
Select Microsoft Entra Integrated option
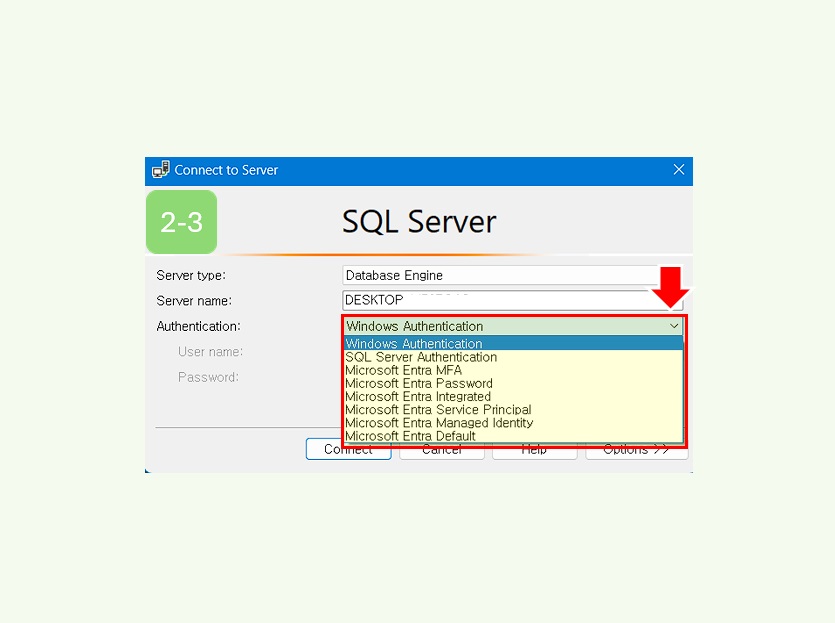pyautogui.click(x=513, y=396)
